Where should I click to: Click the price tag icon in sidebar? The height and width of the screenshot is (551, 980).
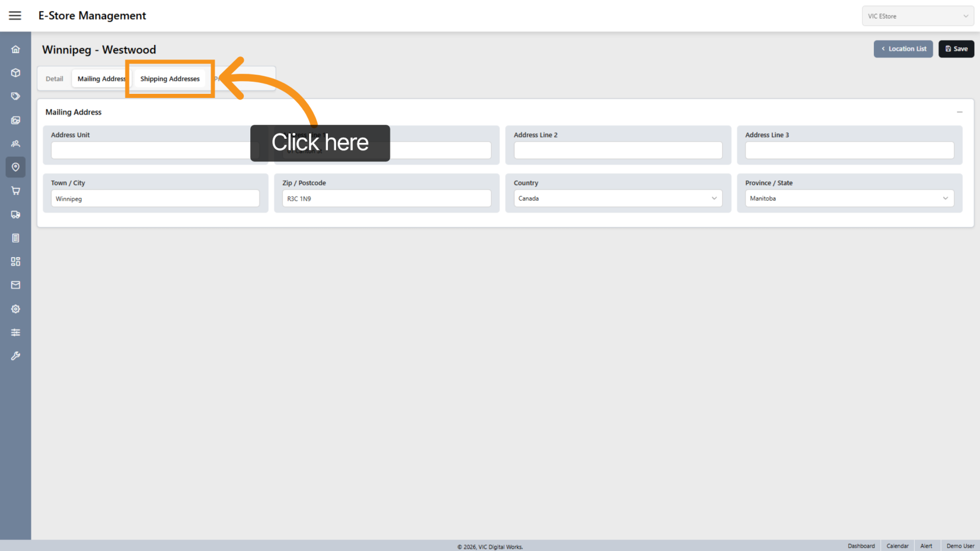(16, 96)
